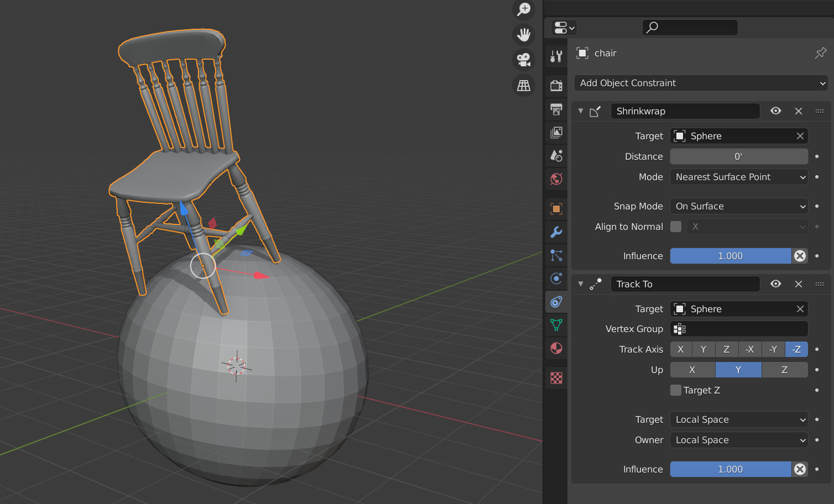
Task: Set Up axis to Z
Action: click(x=785, y=370)
